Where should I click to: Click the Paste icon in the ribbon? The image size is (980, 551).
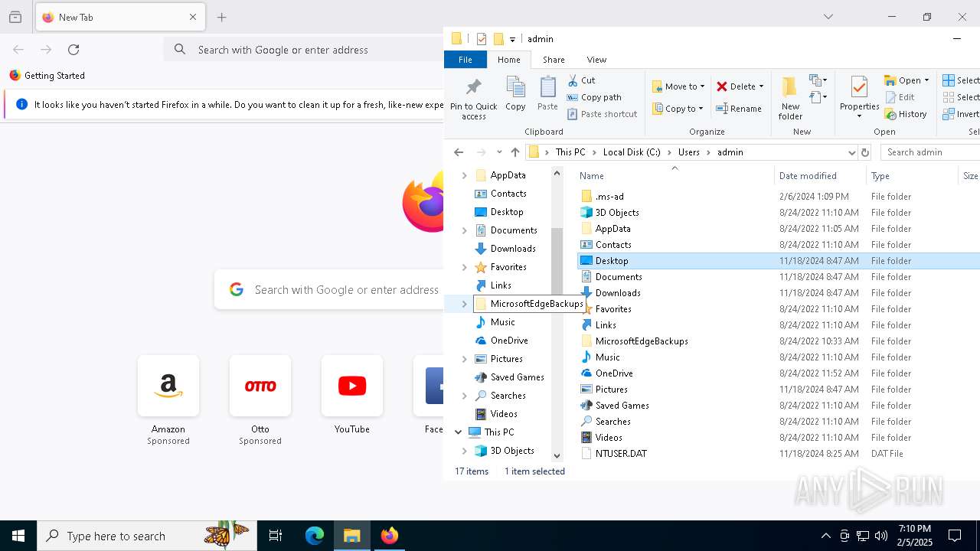pos(547,87)
